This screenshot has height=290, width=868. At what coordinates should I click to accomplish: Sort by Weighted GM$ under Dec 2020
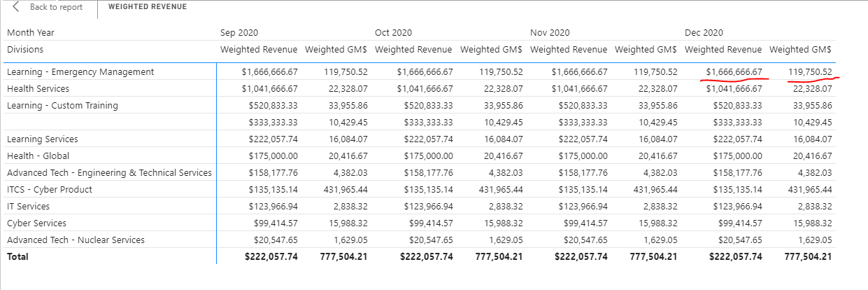click(x=801, y=50)
